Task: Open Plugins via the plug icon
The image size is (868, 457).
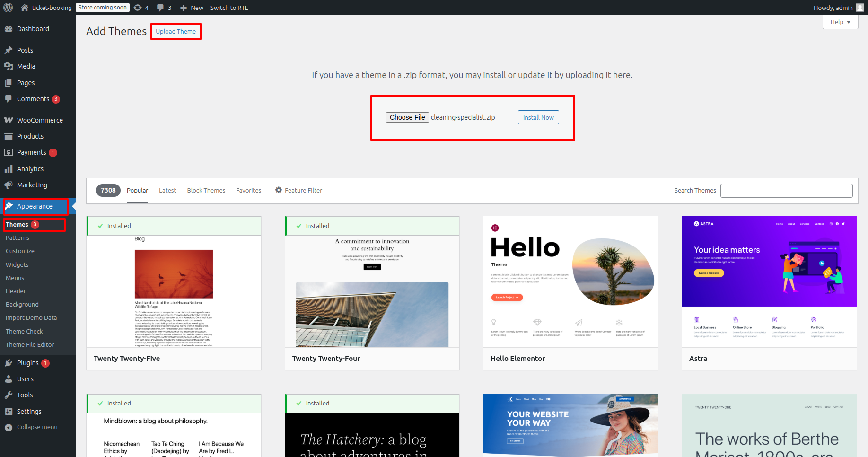Action: 9,363
